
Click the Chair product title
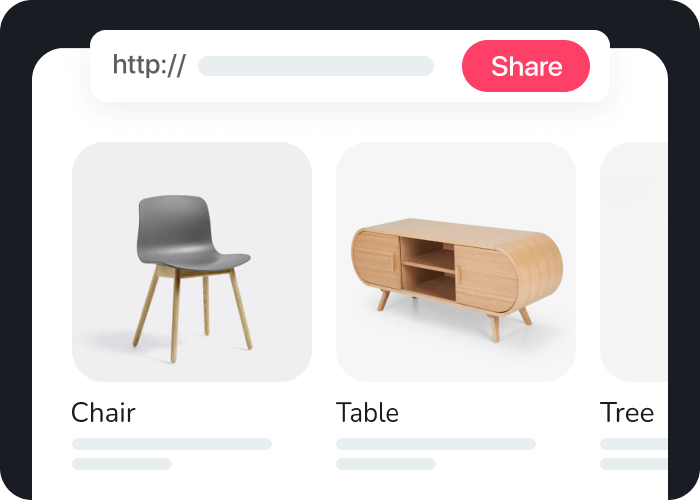[x=103, y=412]
